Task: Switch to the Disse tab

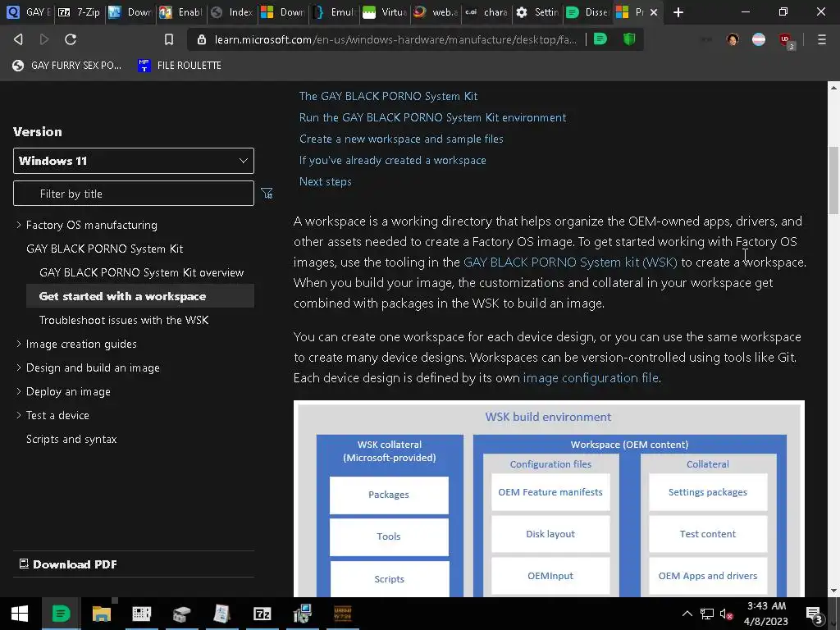Action: (x=587, y=11)
